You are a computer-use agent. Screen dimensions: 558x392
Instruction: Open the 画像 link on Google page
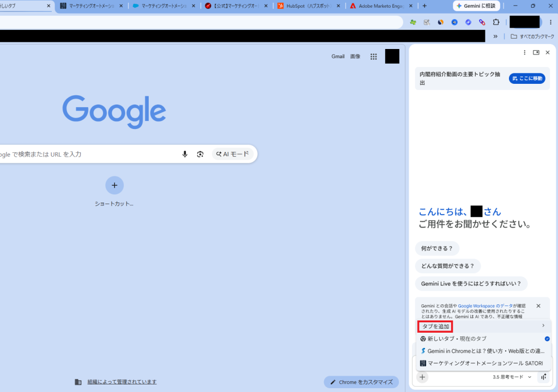pos(355,56)
